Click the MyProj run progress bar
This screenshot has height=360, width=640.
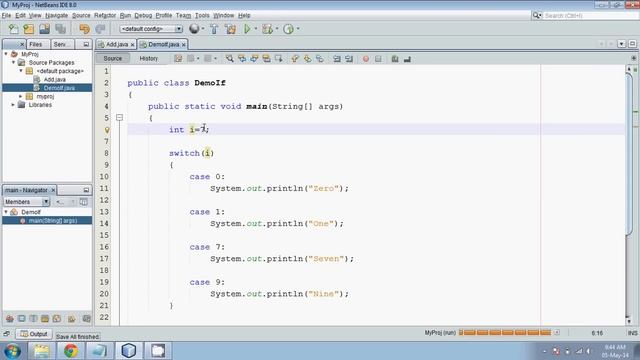(505, 333)
